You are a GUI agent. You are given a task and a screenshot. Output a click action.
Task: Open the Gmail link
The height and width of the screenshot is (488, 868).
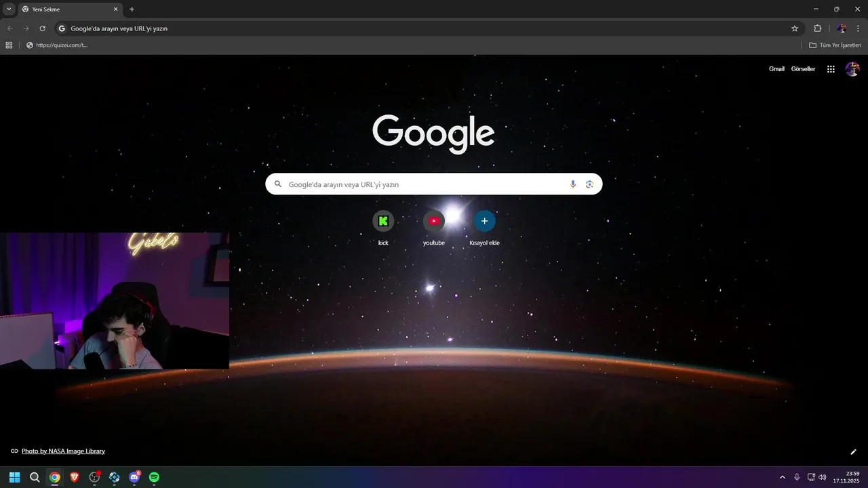click(x=776, y=69)
